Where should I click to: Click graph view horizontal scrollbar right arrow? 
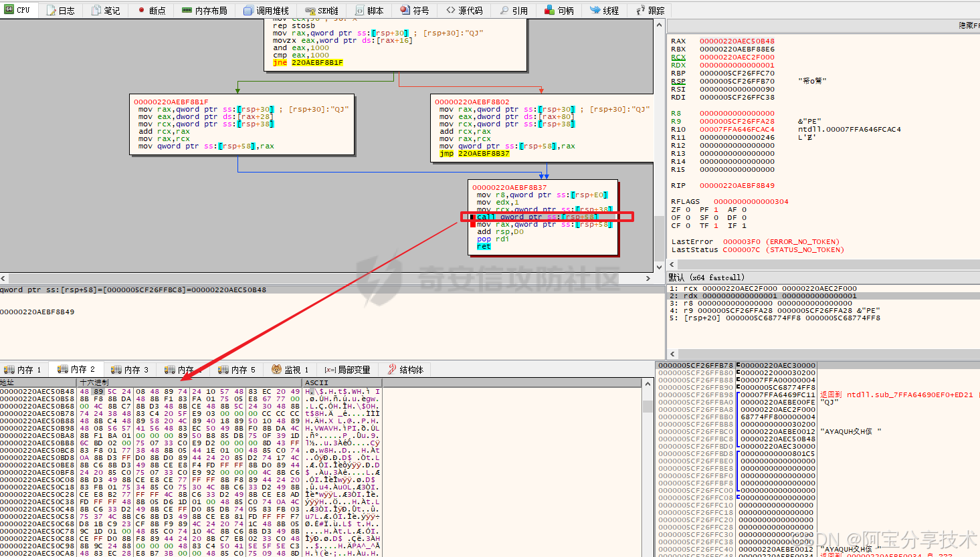point(648,278)
